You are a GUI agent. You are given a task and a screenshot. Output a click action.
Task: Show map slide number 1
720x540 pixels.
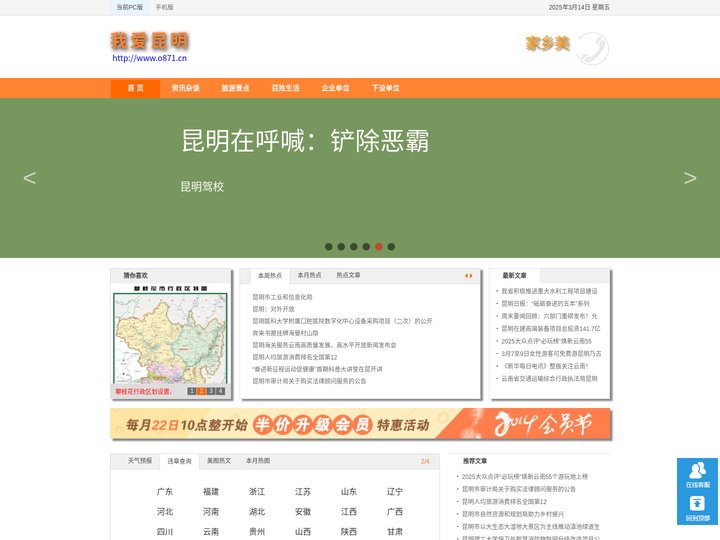192,391
